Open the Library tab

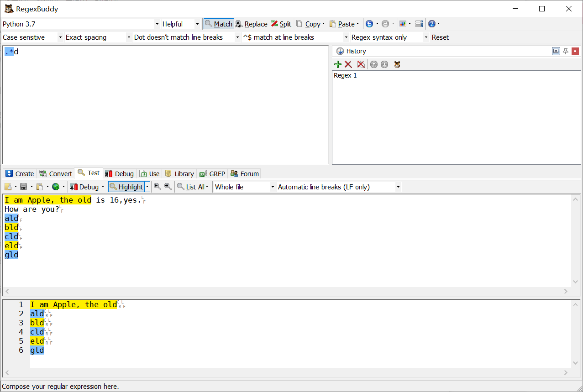click(179, 173)
